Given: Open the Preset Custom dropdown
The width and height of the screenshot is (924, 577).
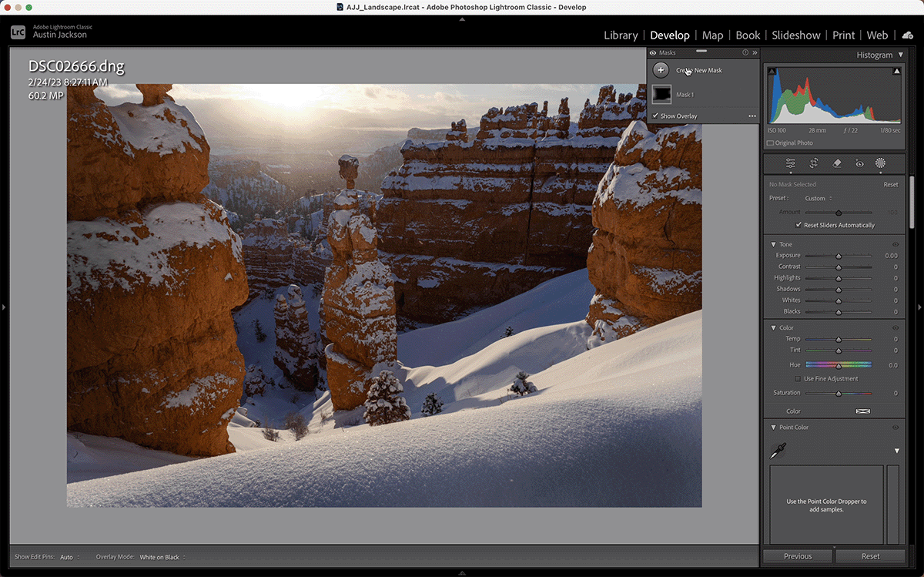Looking at the screenshot, I should click(818, 199).
